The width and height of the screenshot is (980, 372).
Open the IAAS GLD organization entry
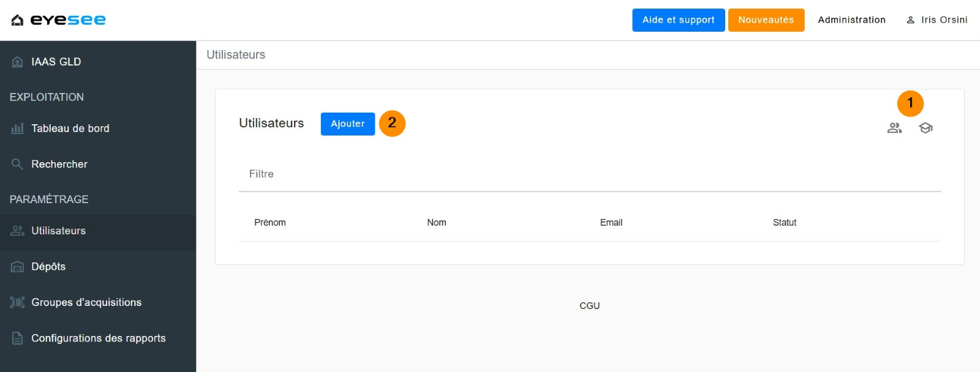point(56,62)
